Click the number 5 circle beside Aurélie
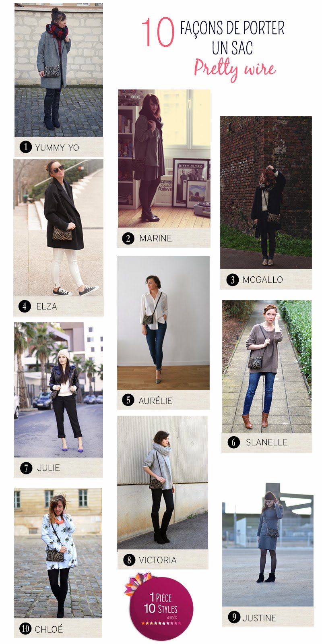 (x=128, y=400)
